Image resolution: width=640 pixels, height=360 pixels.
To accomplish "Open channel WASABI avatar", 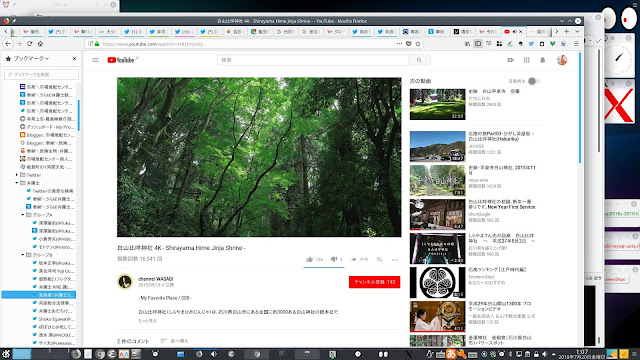I will [x=125, y=282].
